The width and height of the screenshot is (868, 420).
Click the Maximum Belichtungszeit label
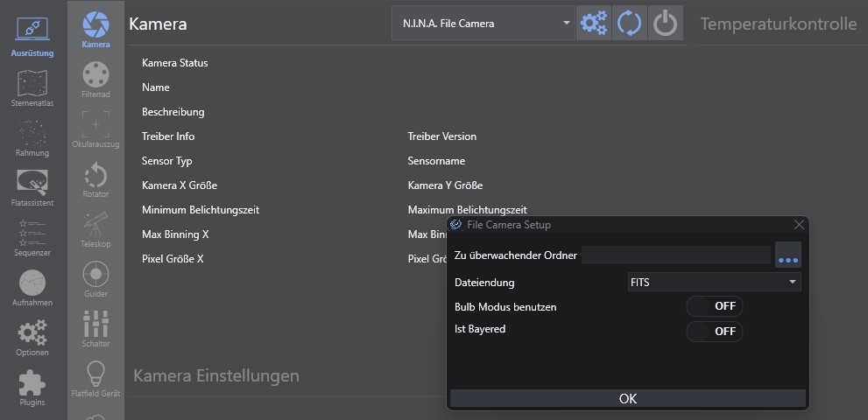tap(467, 210)
